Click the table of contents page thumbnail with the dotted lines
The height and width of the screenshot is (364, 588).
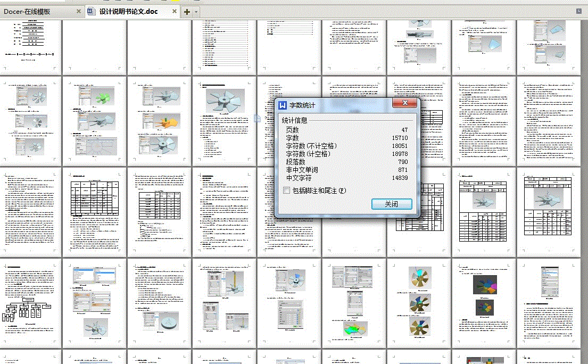coord(224,46)
